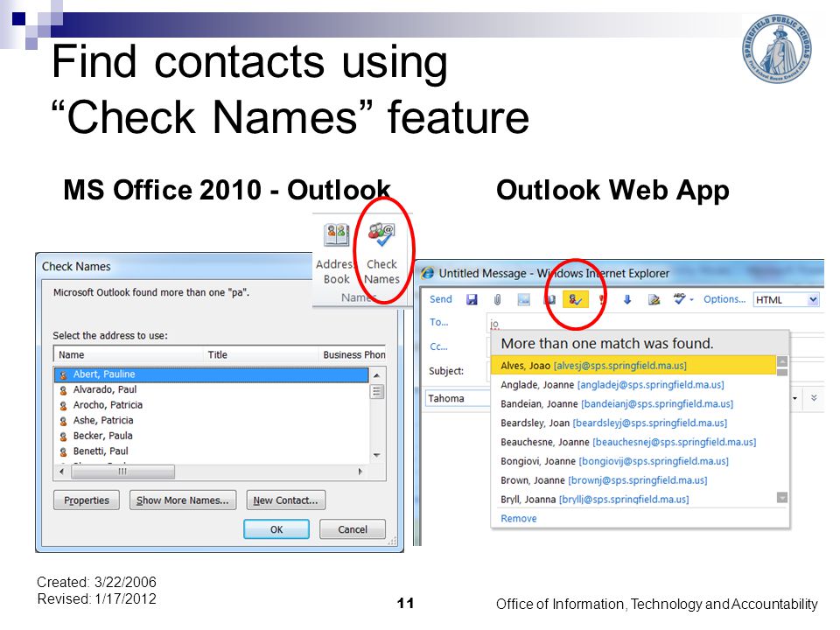Expand the formatting toolbar double-chevron
The width and height of the screenshot is (840, 630).
813,398
